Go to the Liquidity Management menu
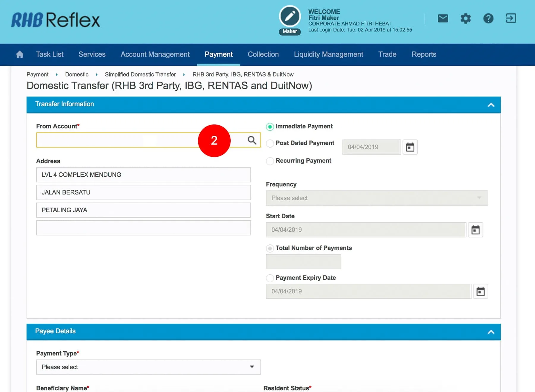Screen dimensions: 535x392 [x=328, y=54]
